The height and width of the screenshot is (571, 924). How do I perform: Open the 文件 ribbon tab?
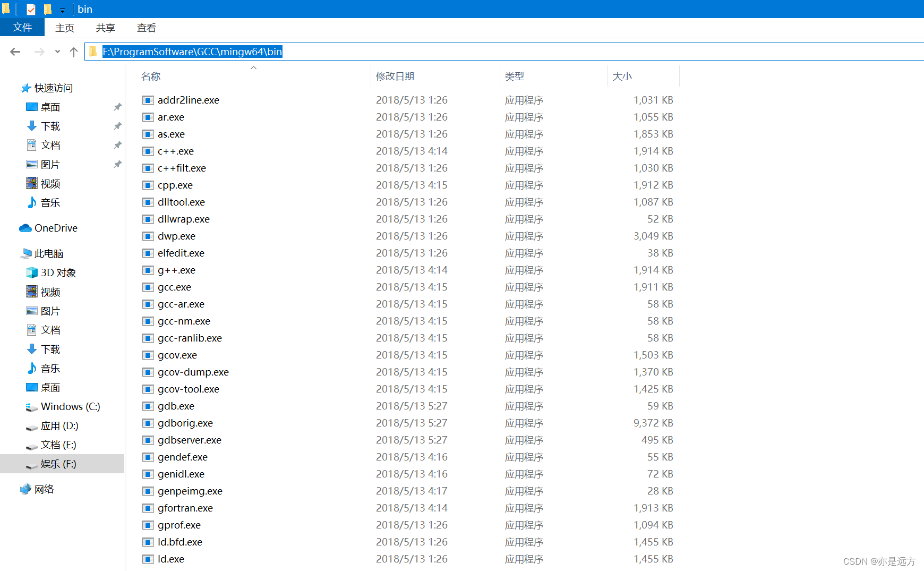point(22,27)
